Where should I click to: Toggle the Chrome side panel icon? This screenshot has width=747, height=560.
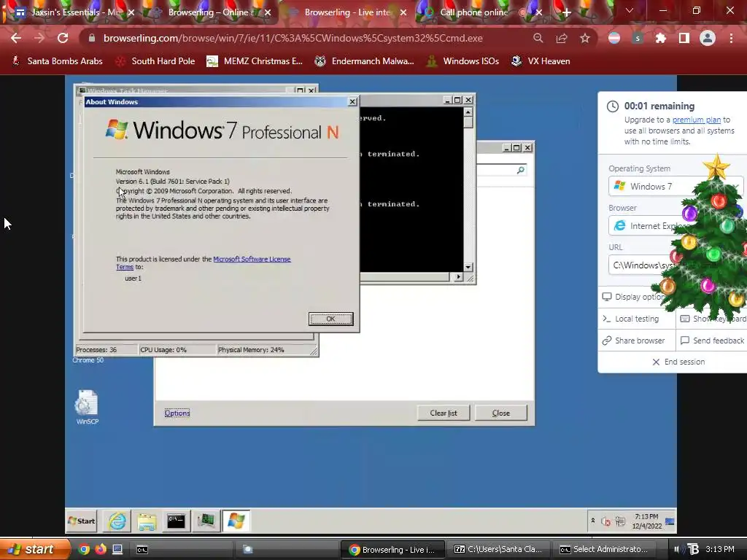click(684, 38)
